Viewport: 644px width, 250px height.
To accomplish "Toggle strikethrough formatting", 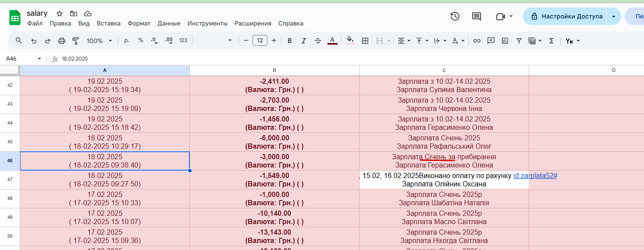I will (318, 40).
